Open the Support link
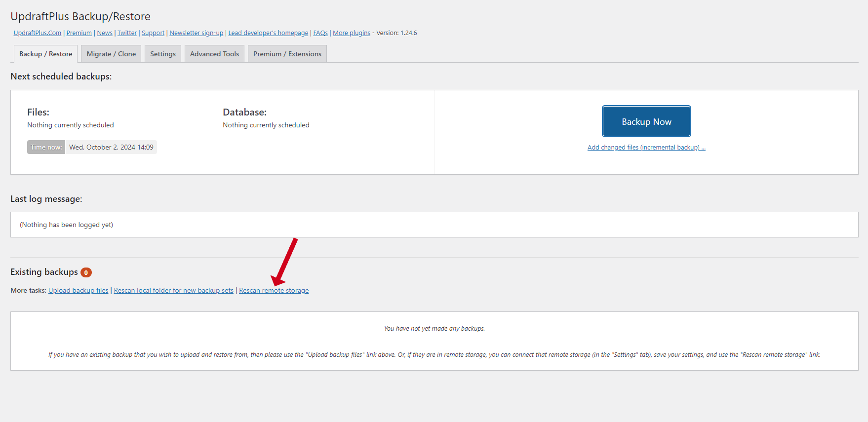Viewport: 868px width, 422px height. pyautogui.click(x=153, y=33)
